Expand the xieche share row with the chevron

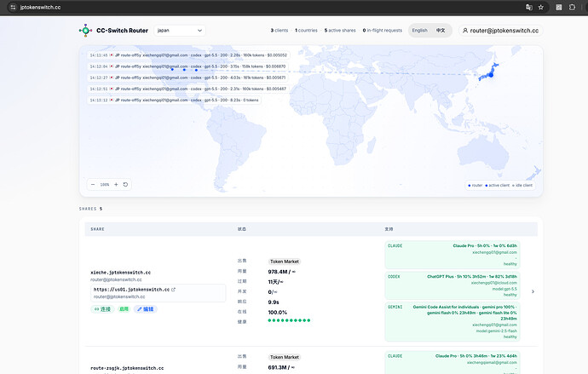(533, 291)
